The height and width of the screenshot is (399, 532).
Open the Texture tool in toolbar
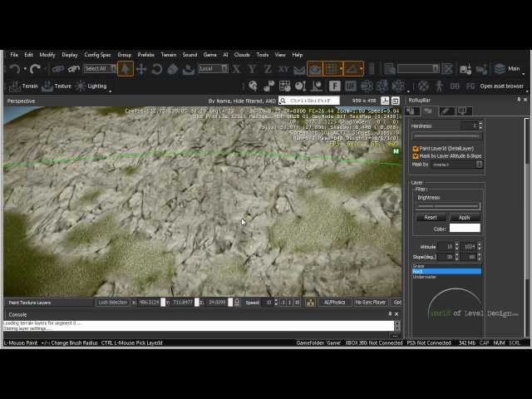tap(57, 86)
